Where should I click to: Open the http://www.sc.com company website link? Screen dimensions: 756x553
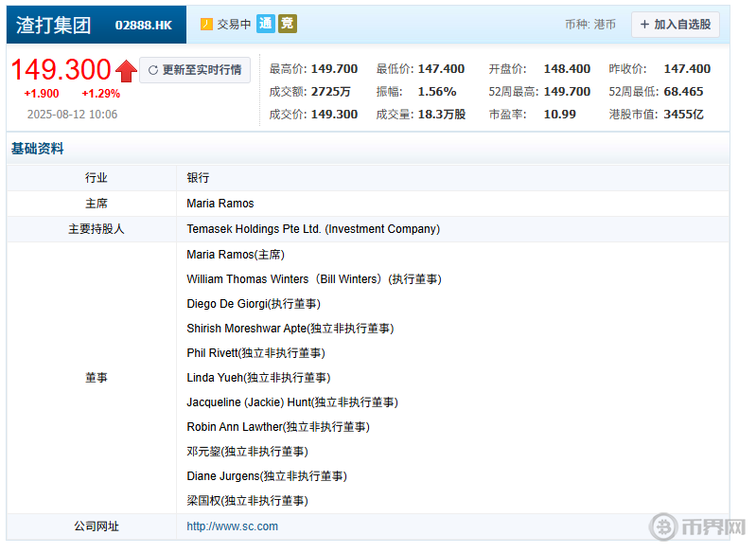coord(233,526)
